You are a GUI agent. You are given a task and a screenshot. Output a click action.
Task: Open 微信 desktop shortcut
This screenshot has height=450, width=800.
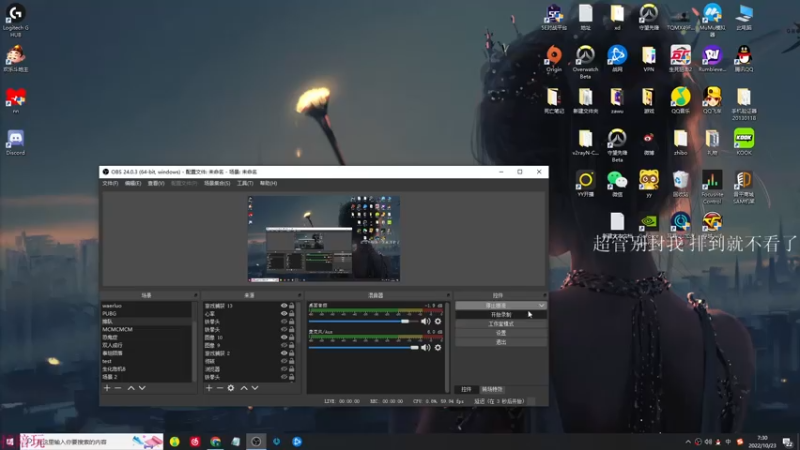coord(617,184)
